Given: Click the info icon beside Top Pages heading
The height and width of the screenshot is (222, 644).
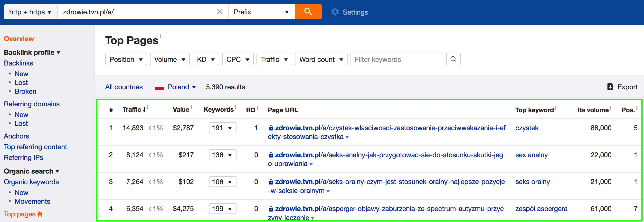Looking at the screenshot, I should pos(161,36).
